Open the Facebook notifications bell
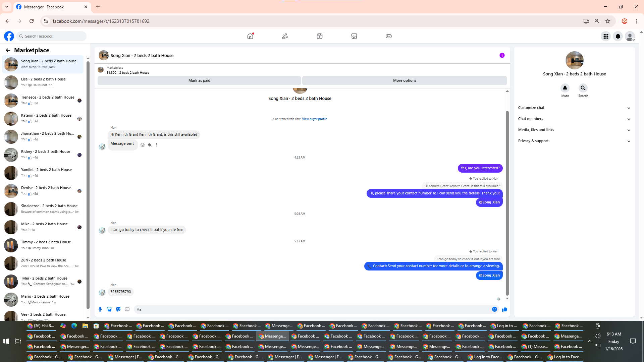The width and height of the screenshot is (644, 362). point(618,36)
